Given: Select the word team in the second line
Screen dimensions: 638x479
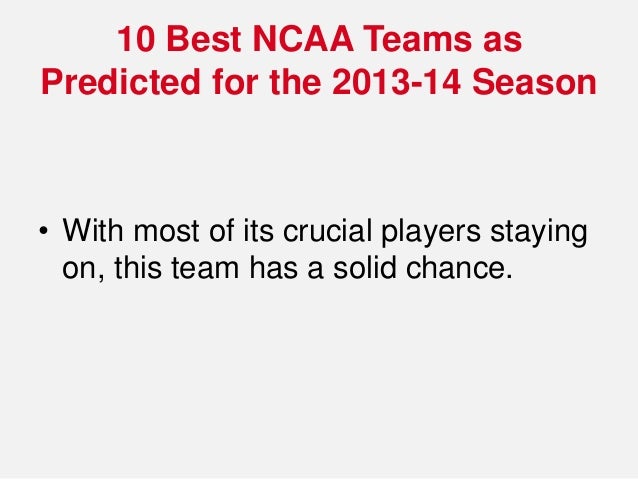Looking at the screenshot, I should [x=205, y=268].
